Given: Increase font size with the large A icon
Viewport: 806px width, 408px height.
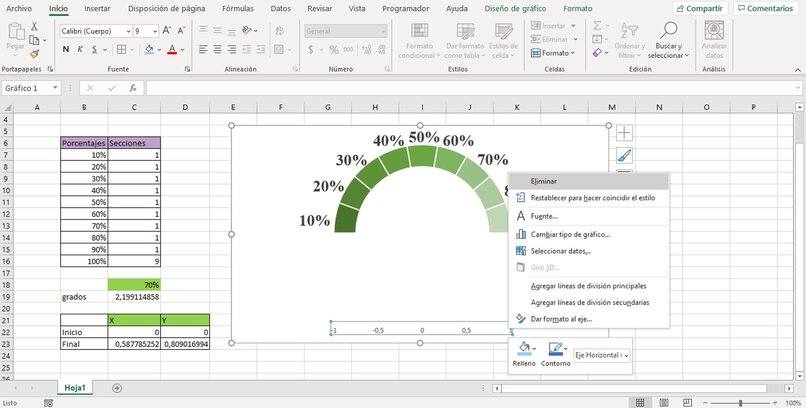Looking at the screenshot, I should click(167, 31).
